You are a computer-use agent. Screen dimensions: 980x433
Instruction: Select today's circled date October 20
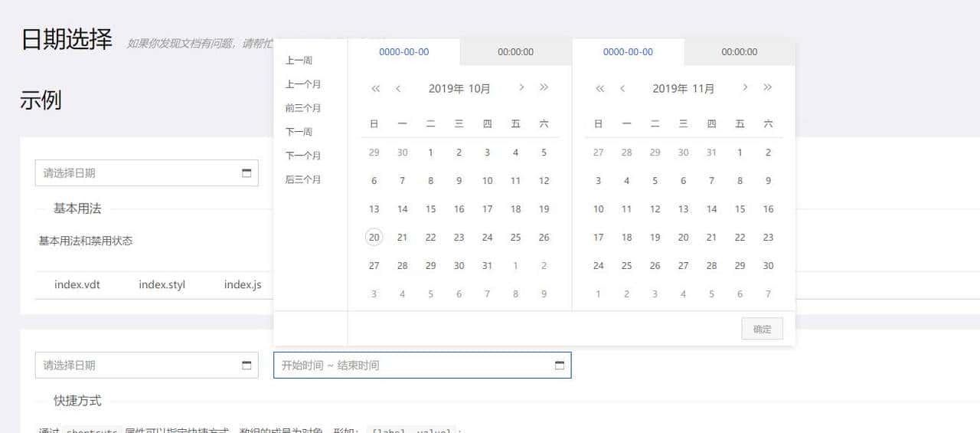pyautogui.click(x=374, y=238)
